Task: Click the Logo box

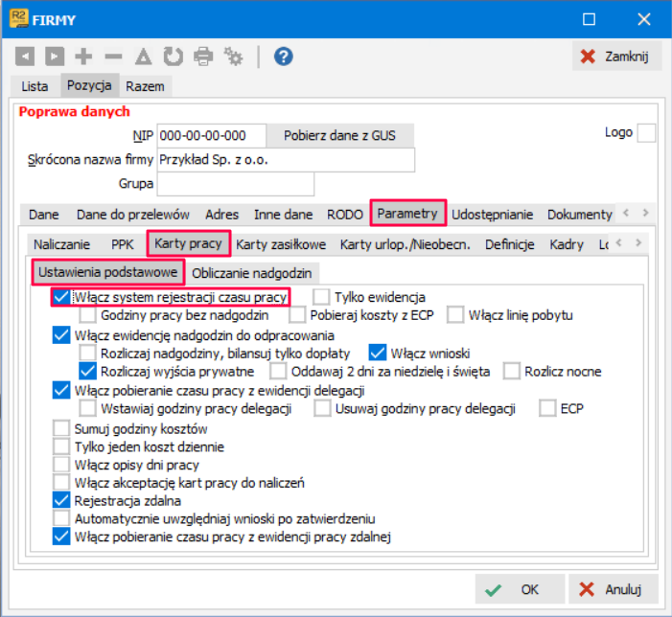Action: click(646, 133)
